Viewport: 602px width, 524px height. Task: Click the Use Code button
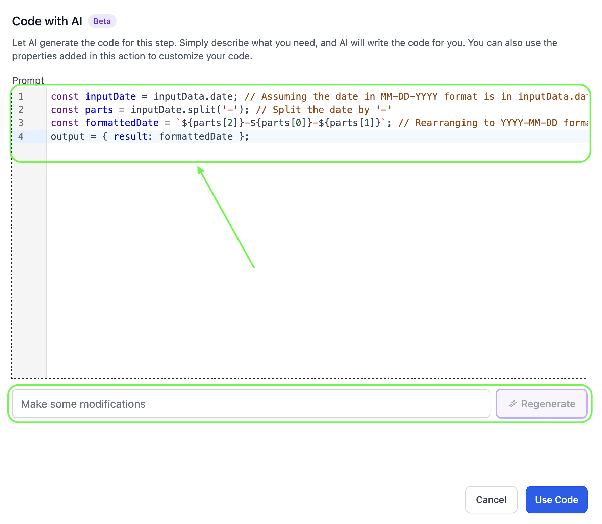[556, 499]
